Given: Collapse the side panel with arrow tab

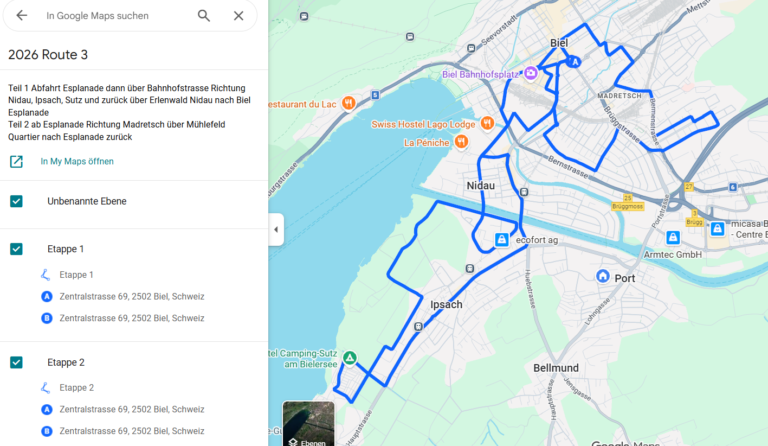Looking at the screenshot, I should (276, 229).
